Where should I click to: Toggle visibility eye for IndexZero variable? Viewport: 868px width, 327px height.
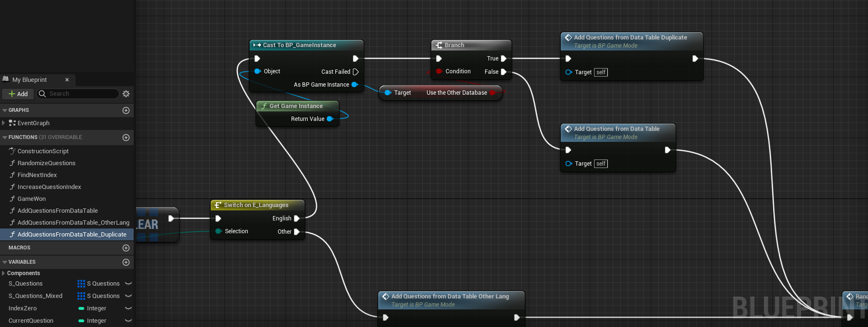pyautogui.click(x=128, y=308)
